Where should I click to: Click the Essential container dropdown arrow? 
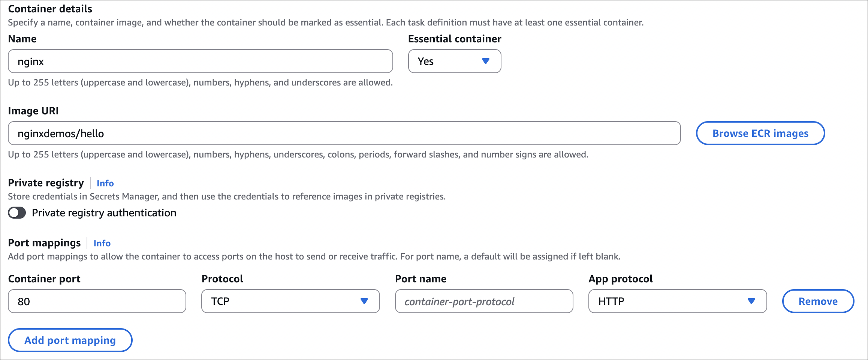pyautogui.click(x=485, y=61)
